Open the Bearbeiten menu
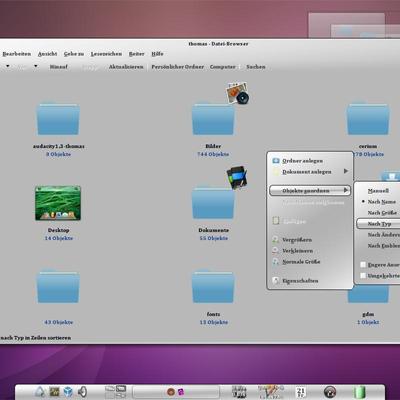The width and height of the screenshot is (400, 400). [x=16, y=54]
